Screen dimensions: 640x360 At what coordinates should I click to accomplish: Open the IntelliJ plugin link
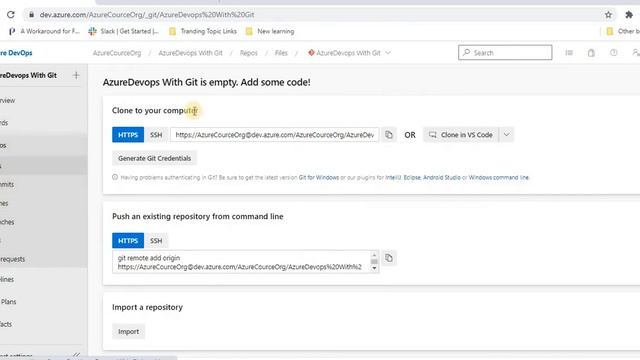[393, 178]
